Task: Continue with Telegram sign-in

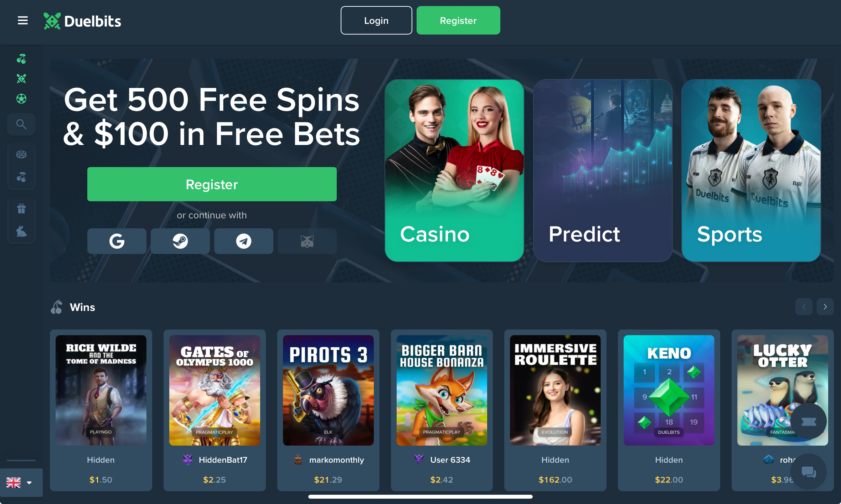Action: click(244, 241)
